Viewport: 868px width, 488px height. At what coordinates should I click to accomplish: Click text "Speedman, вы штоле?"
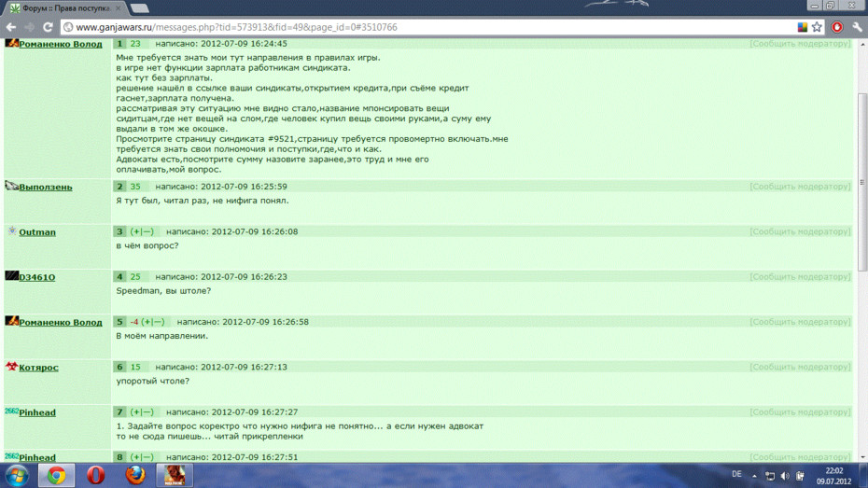[x=163, y=291]
